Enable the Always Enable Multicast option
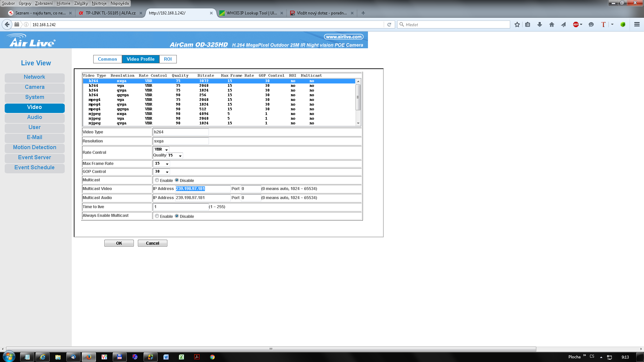The width and height of the screenshot is (644, 362). click(x=157, y=216)
